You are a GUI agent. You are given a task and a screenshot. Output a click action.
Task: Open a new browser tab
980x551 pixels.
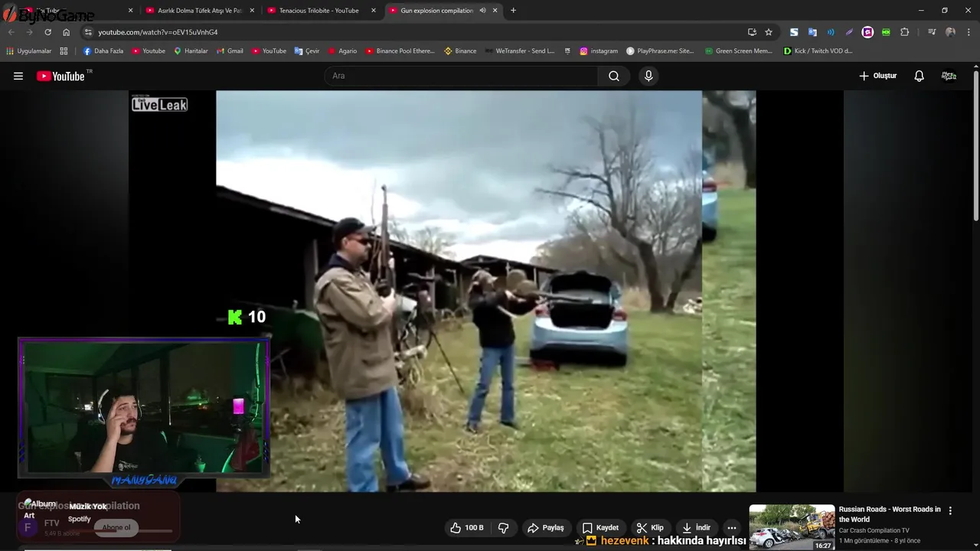click(x=513, y=11)
